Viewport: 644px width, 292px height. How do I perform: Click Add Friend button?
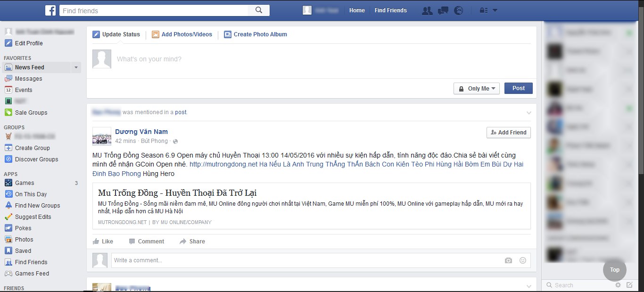tap(509, 133)
